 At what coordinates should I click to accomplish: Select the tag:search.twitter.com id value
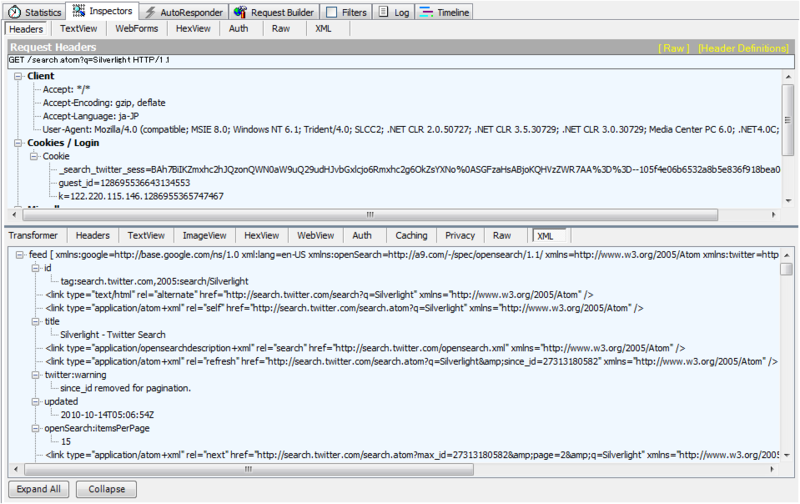[x=154, y=281]
